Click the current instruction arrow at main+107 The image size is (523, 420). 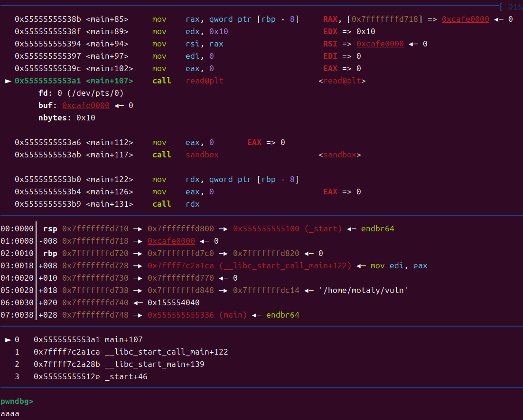coord(8,81)
